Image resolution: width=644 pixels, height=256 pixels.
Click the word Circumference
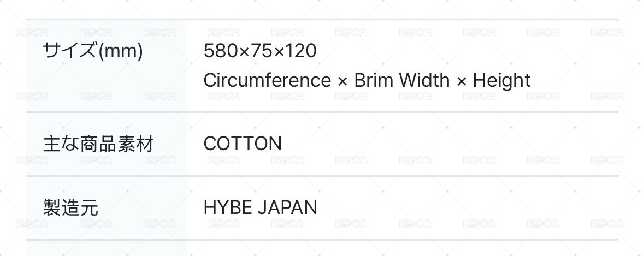point(267,81)
